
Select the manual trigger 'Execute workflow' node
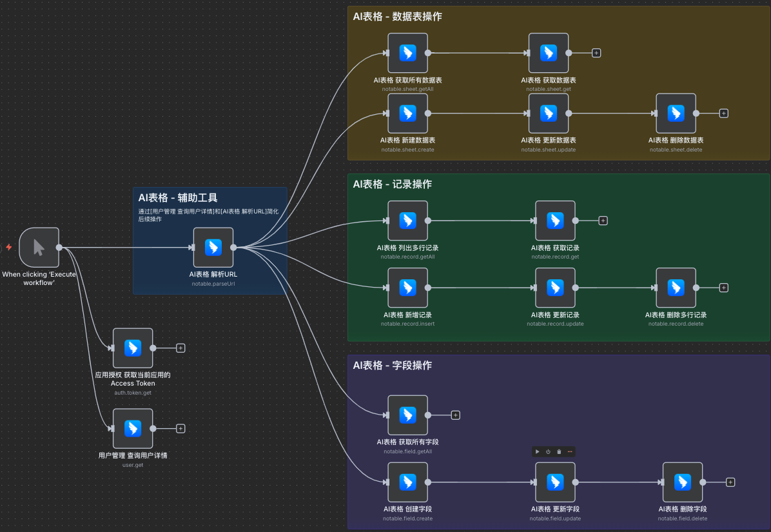[39, 248]
